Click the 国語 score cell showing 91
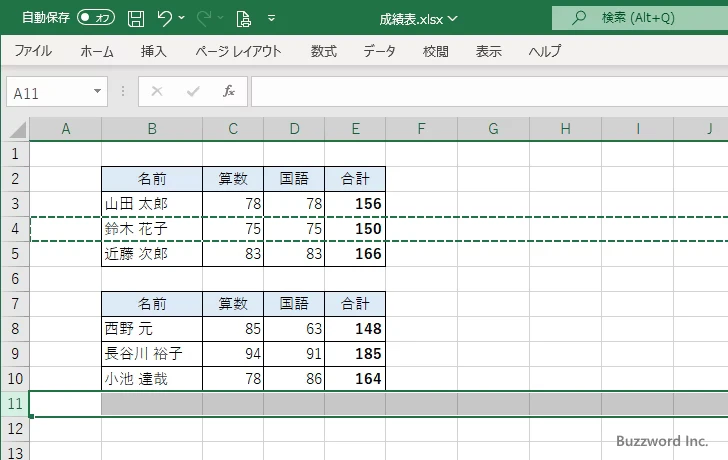This screenshot has width=728, height=460. pyautogui.click(x=294, y=354)
